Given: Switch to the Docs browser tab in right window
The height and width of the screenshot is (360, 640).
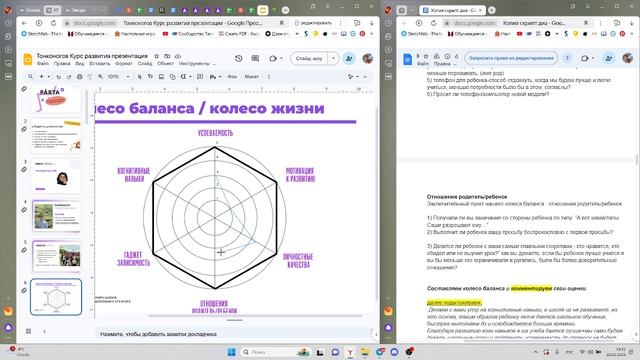Looking at the screenshot, I should pos(453,10).
